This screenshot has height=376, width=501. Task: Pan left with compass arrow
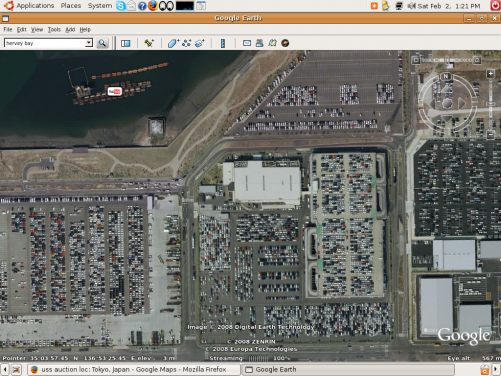tap(432, 104)
